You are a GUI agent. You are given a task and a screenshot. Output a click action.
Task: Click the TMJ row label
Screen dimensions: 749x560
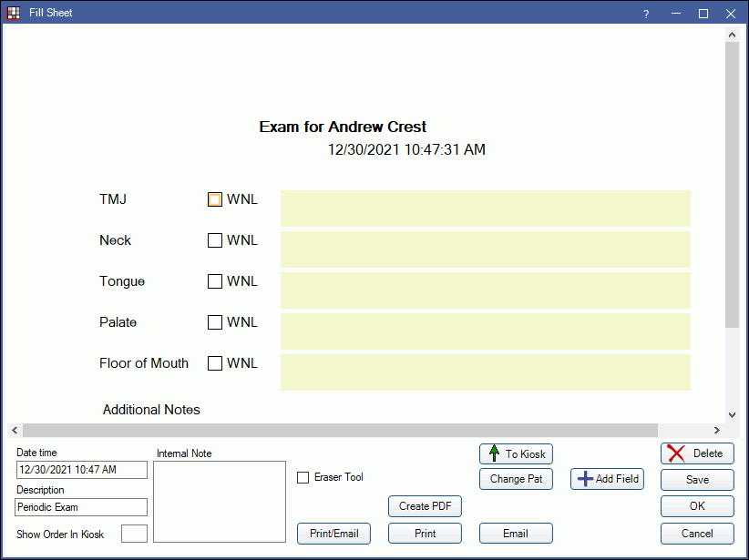point(113,199)
